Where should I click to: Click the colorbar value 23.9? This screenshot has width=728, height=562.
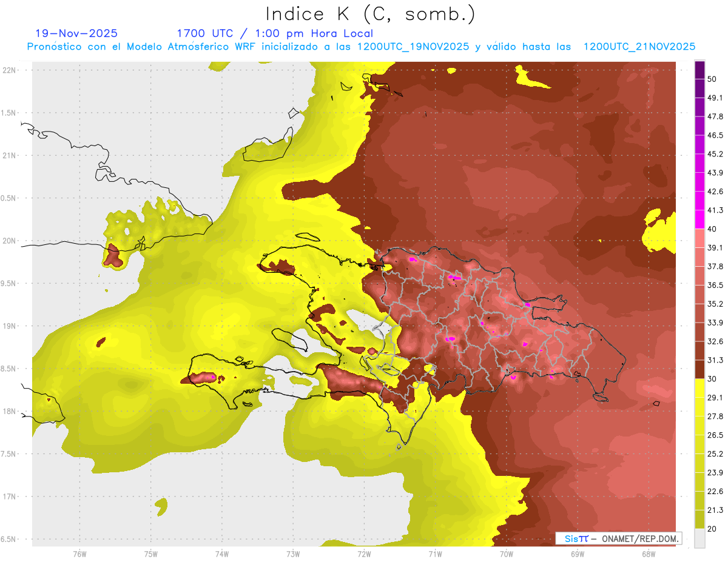(x=715, y=472)
